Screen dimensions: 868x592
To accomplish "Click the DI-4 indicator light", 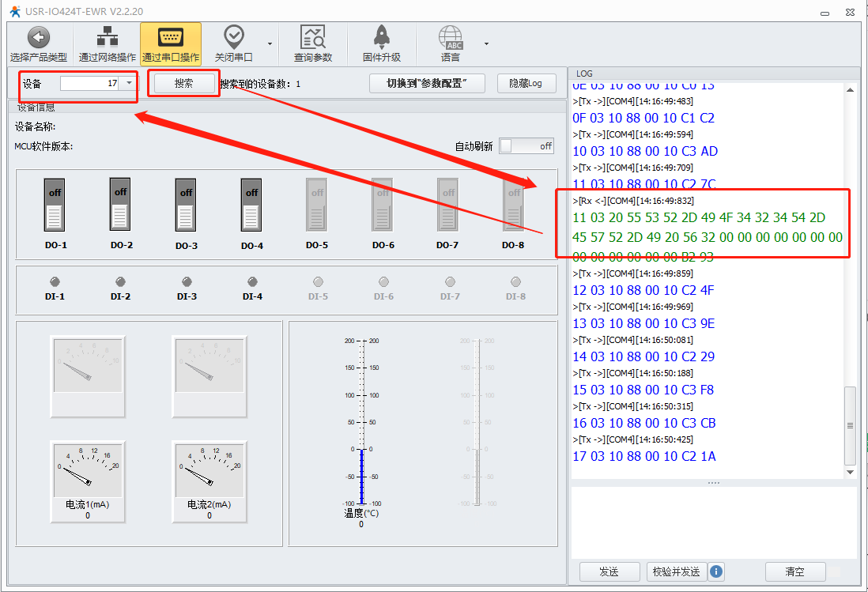I will 252,281.
